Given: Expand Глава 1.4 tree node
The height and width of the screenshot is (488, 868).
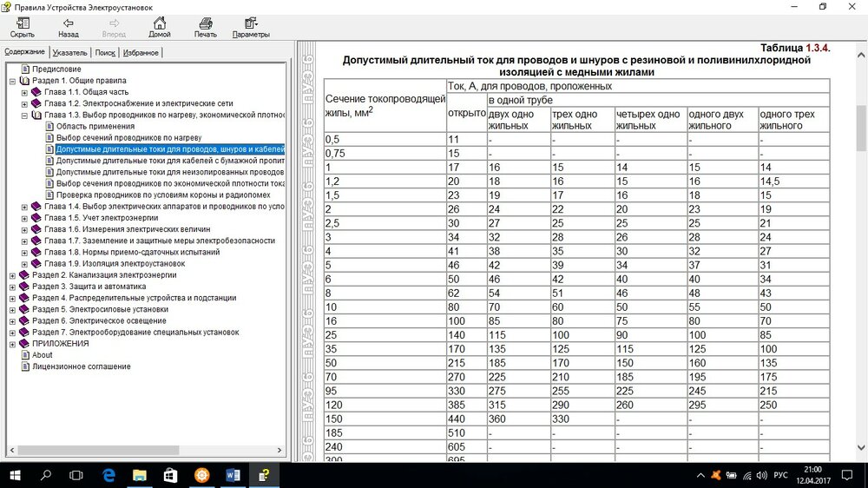Looking at the screenshot, I should [x=23, y=207].
